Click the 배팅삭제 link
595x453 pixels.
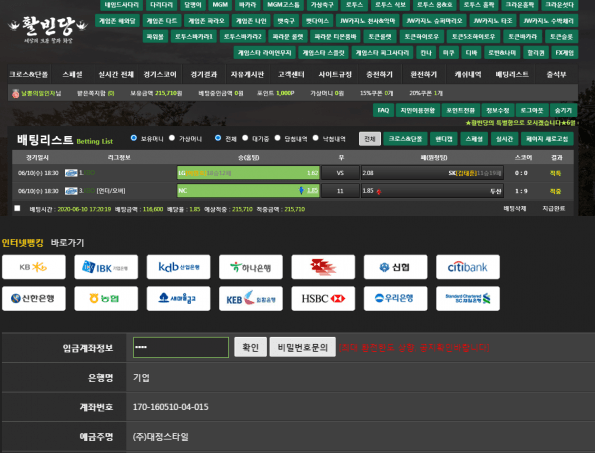point(515,208)
